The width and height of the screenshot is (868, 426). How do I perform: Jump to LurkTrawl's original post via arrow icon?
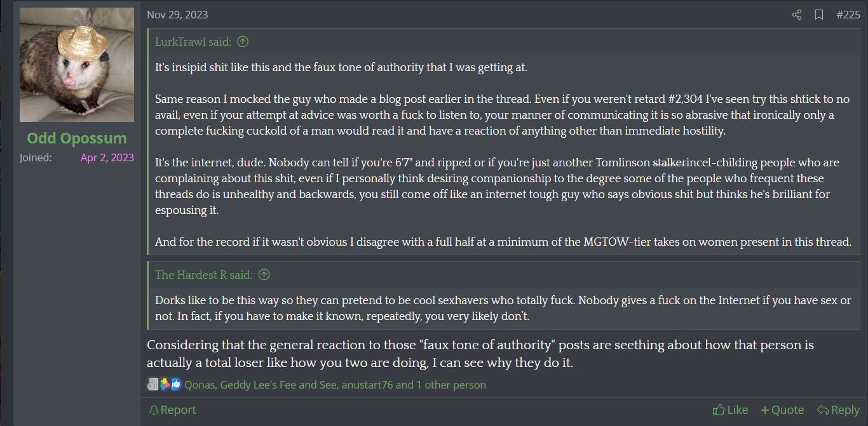tap(243, 42)
